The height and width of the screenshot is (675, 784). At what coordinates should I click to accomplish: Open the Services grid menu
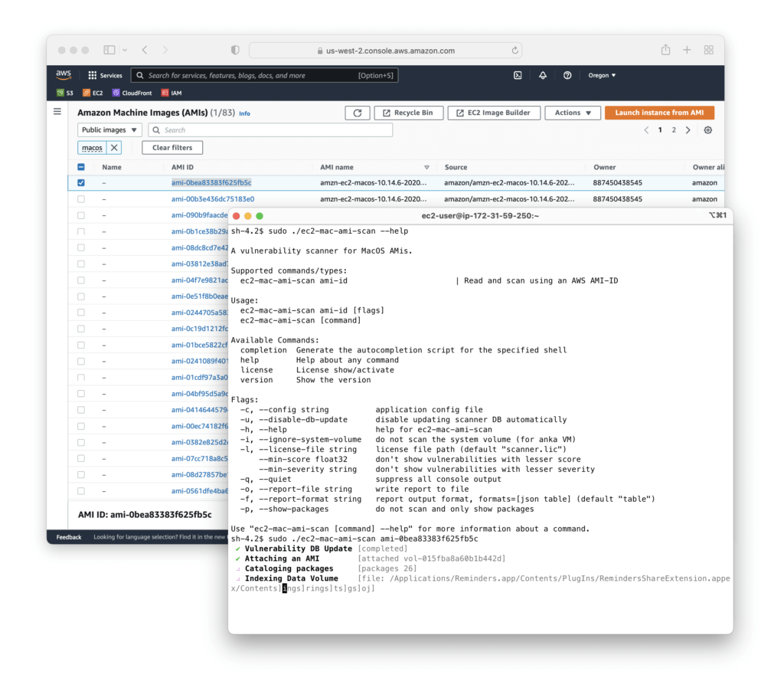coord(105,75)
